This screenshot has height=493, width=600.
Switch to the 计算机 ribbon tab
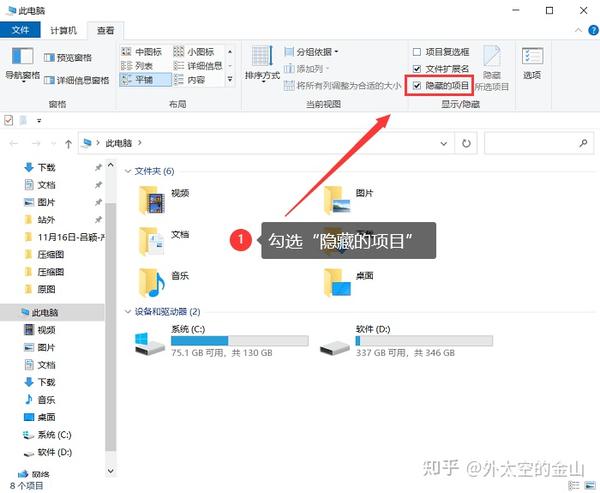point(64,30)
